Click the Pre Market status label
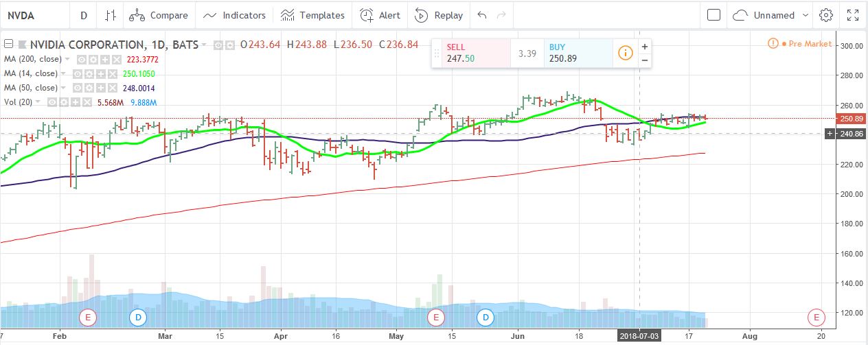Screen dimensions: 868x345 point(810,44)
